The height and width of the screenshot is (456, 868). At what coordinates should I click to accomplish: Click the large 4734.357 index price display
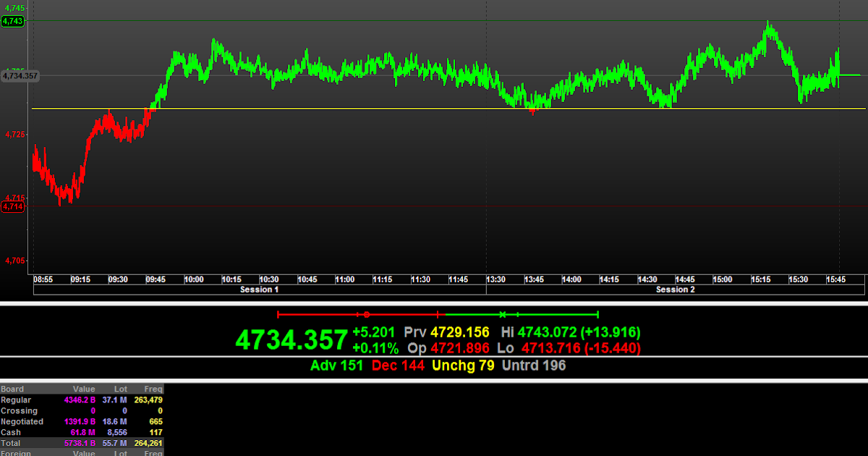(x=291, y=339)
